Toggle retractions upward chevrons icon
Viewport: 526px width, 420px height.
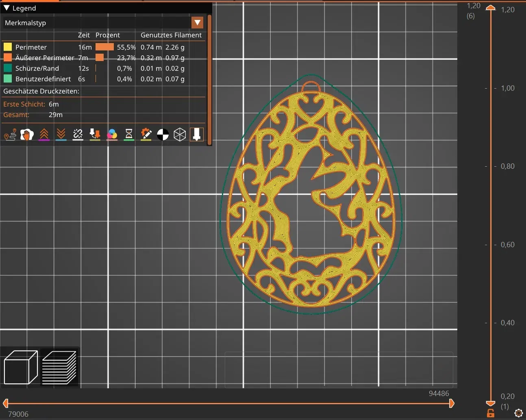pos(44,135)
